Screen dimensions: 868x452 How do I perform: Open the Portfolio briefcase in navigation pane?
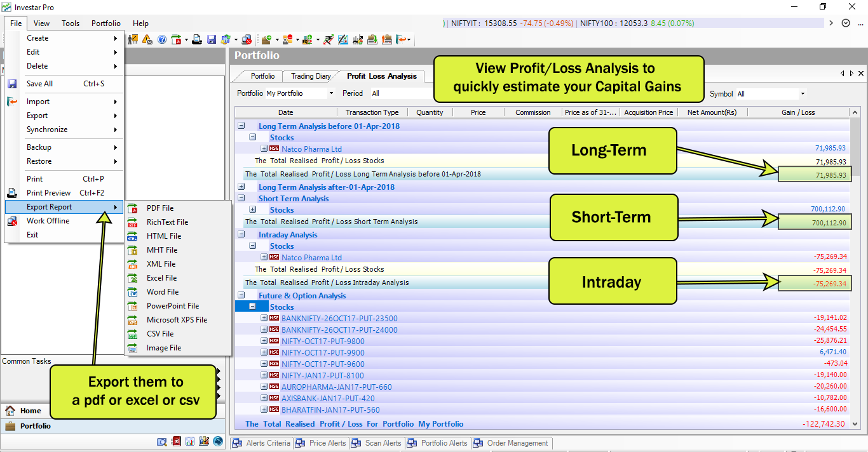tap(35, 426)
